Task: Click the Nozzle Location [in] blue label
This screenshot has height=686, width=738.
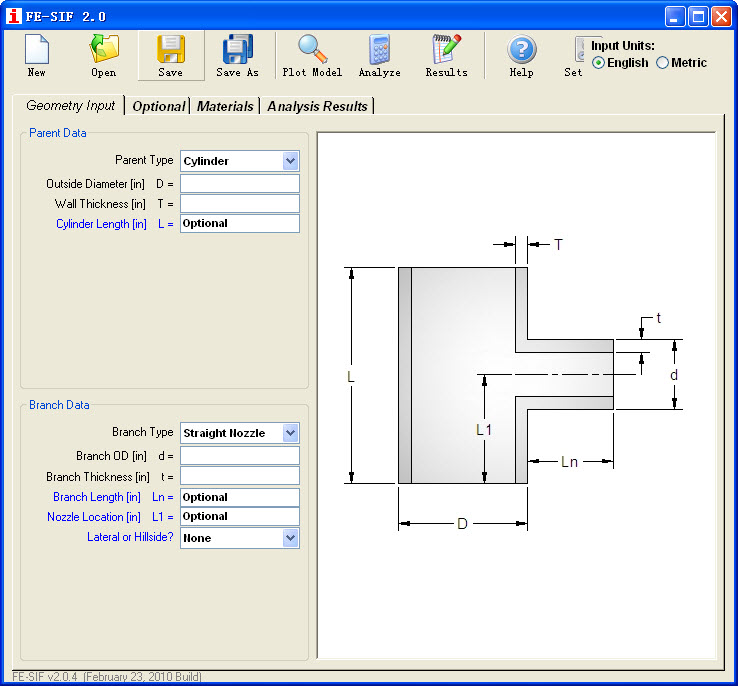Action: pyautogui.click(x=94, y=517)
